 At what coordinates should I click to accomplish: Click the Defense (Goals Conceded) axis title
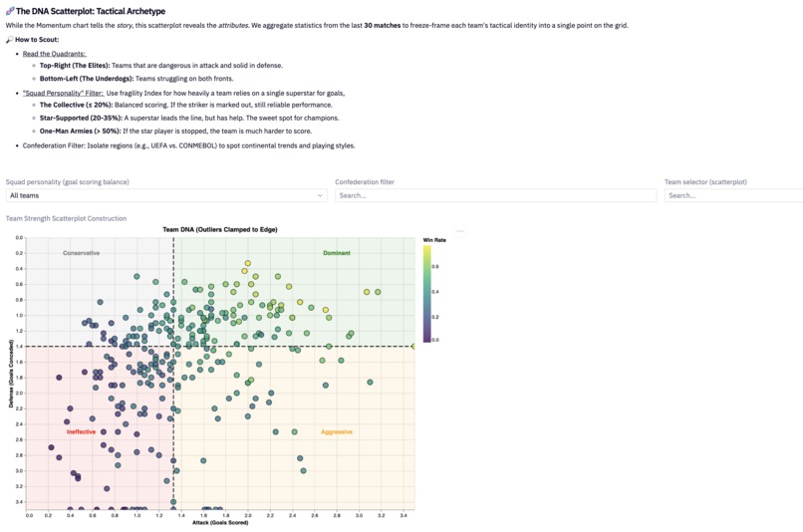[11, 374]
